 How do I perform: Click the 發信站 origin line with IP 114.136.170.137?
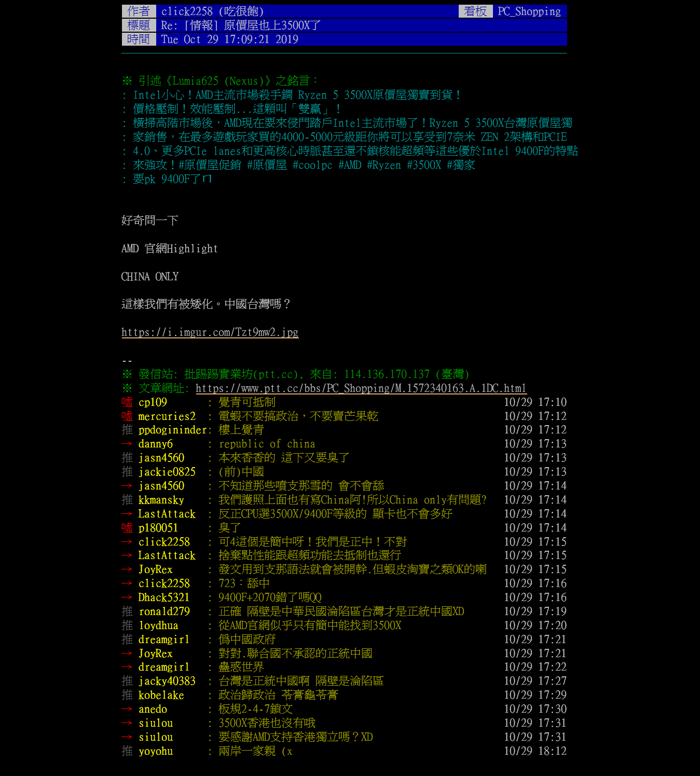pos(296,374)
